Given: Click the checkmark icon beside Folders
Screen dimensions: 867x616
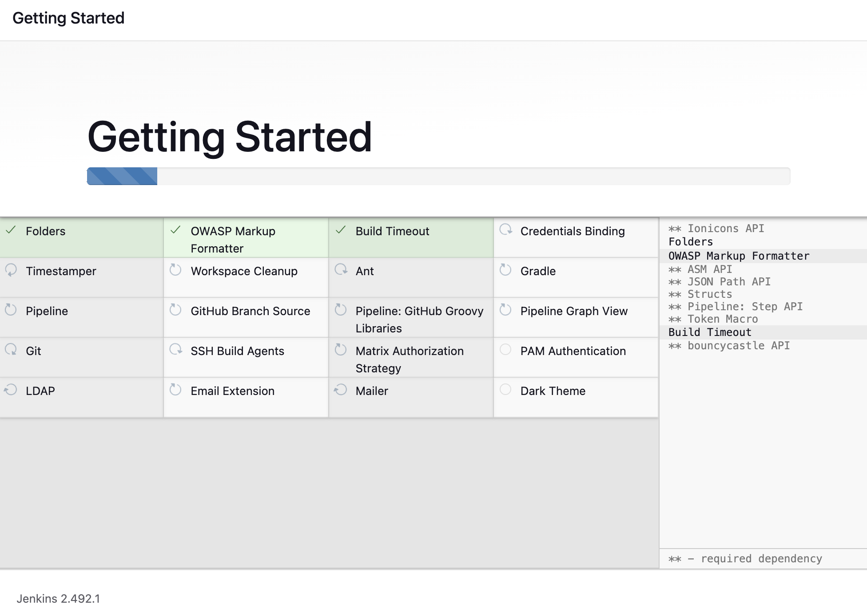Looking at the screenshot, I should [11, 230].
